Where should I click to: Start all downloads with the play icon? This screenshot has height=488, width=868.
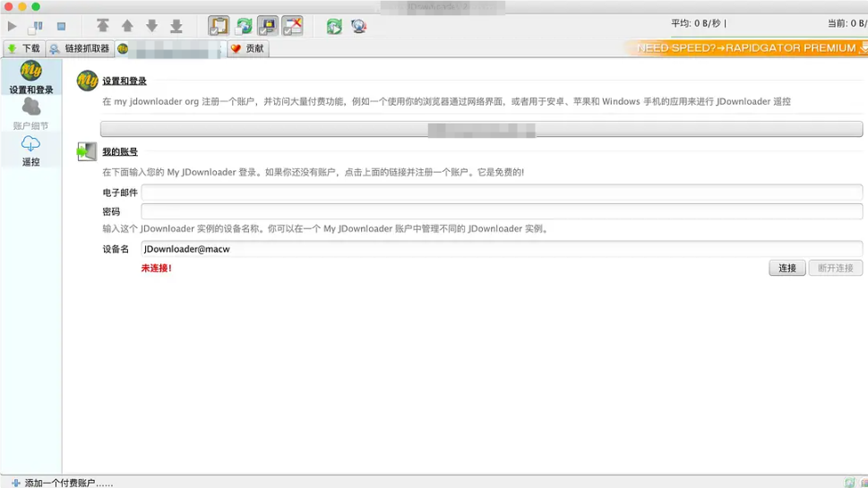point(13,26)
